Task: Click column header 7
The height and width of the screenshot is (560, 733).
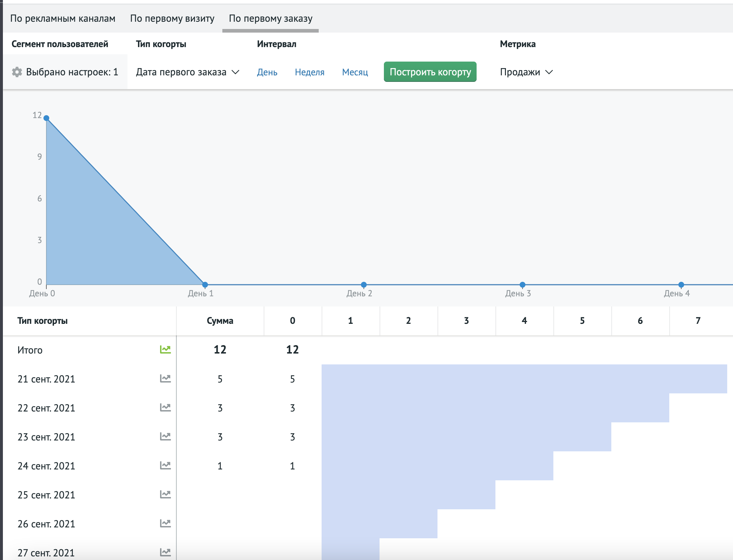Action: tap(698, 321)
